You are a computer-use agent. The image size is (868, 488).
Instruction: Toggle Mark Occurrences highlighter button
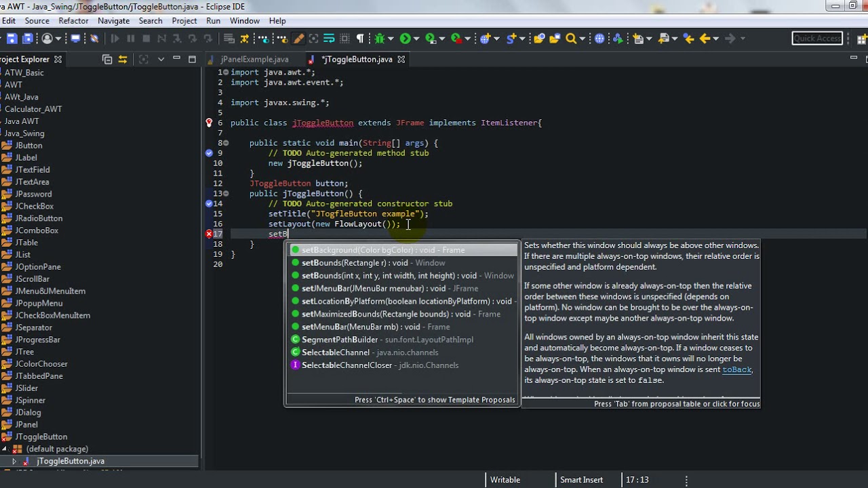tap(298, 39)
